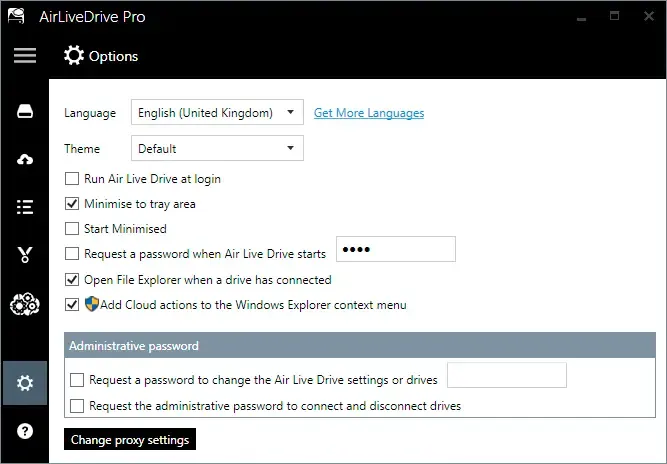
Task: Click the gear icon beside the Options heading
Action: 74,56
